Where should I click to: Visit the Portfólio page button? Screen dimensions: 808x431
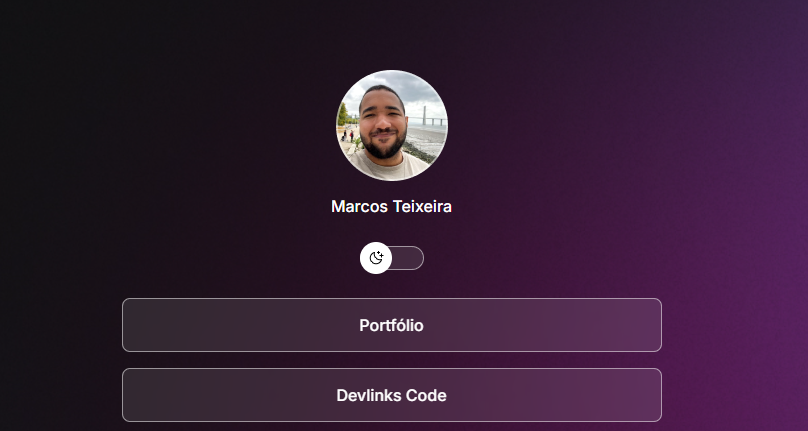(392, 325)
